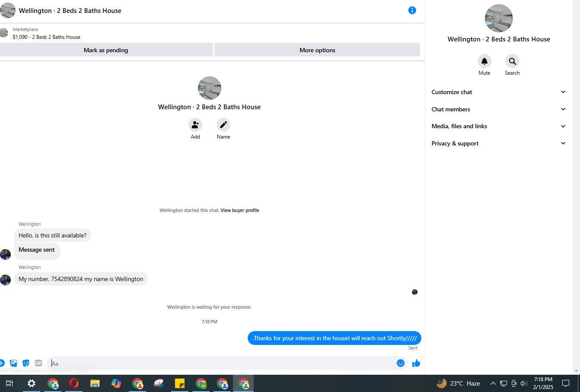The height and width of the screenshot is (392, 580).
Task: Open Opera browser from taskbar
Action: (x=74, y=383)
